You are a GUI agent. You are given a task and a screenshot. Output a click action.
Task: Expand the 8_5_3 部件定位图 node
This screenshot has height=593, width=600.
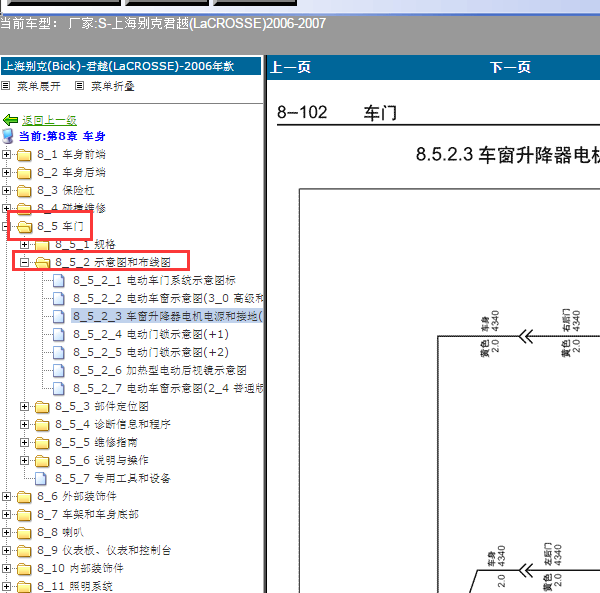coord(24,406)
